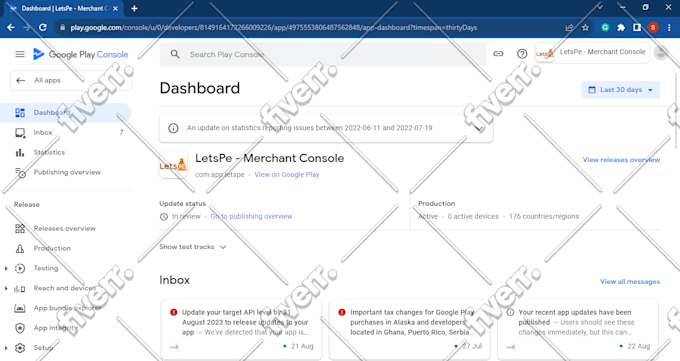
Task: Toggle the browser side panel
Action: [x=637, y=27]
